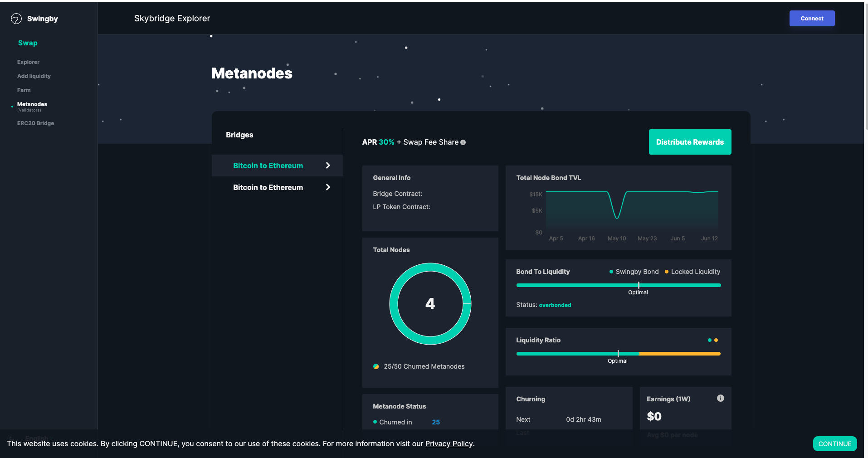Click the Earnings (1W) info icon
The image size is (868, 458).
coord(721,398)
